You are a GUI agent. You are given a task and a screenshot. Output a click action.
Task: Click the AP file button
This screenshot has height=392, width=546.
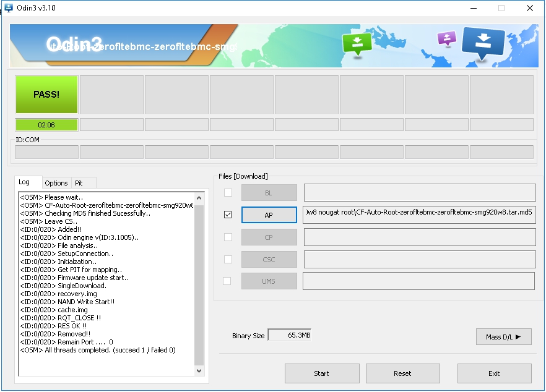(269, 215)
